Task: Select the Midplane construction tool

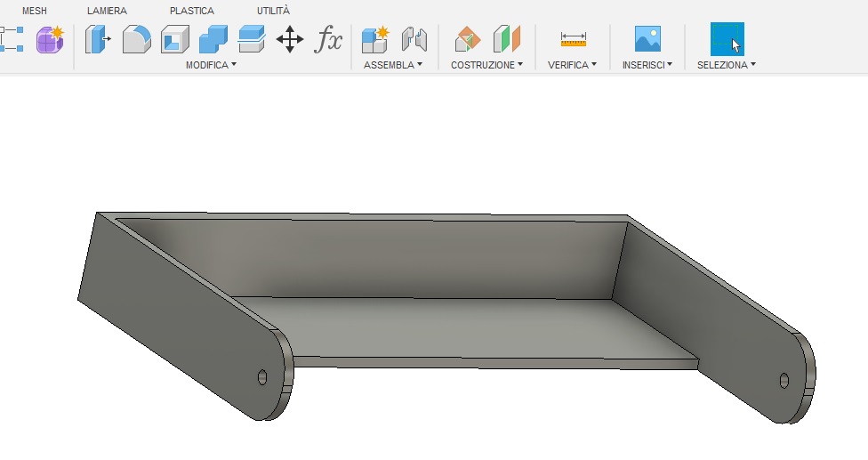Action: 507,39
